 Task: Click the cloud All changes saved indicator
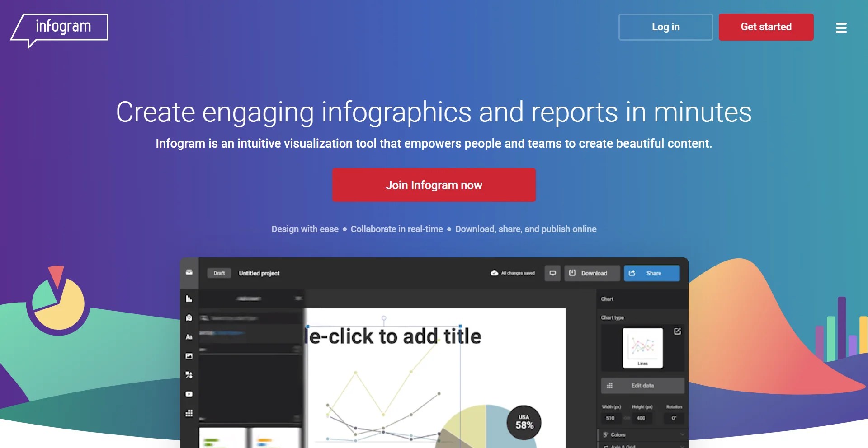click(x=513, y=273)
